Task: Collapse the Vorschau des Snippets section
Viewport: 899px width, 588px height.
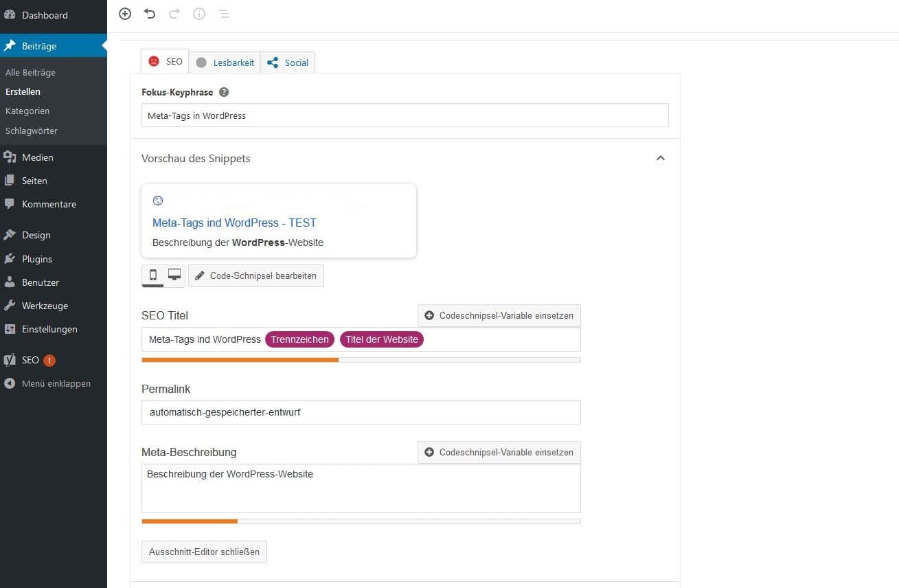Action: (661, 158)
